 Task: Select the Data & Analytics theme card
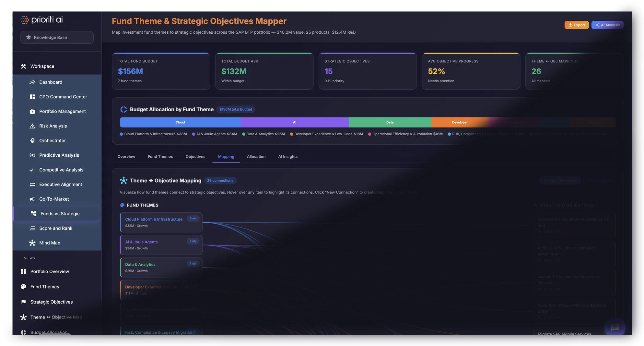click(x=161, y=268)
